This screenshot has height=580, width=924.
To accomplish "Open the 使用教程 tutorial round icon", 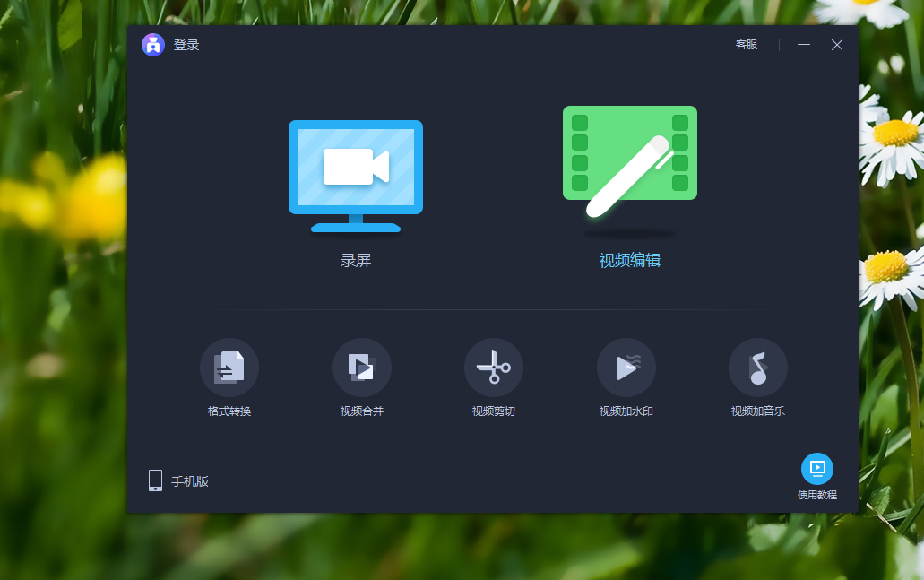I will coord(817,469).
